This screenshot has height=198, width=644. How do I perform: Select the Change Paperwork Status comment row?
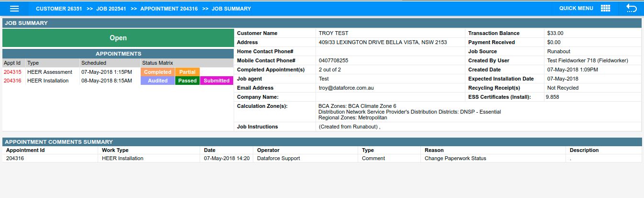click(455, 158)
